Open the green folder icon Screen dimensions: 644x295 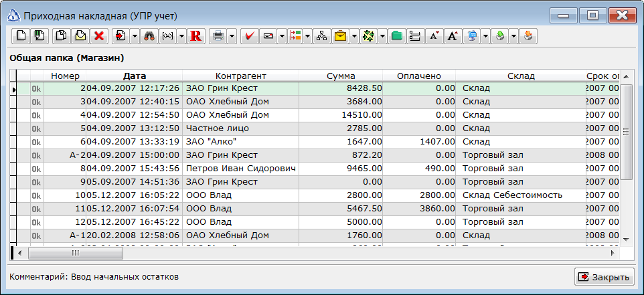pos(396,36)
